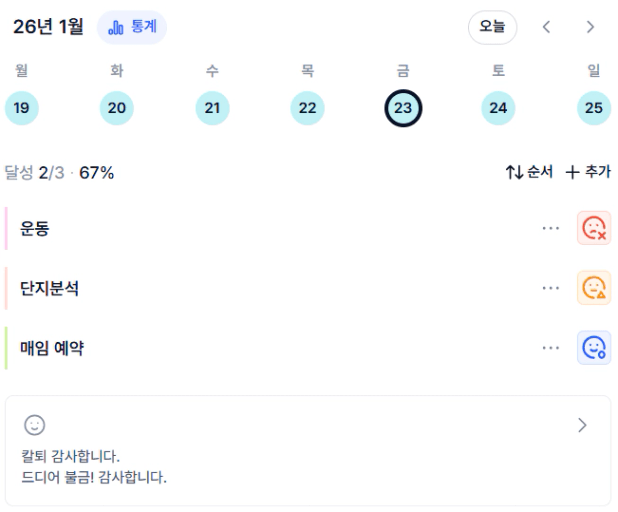Screen dimensions: 618x512
Task: Click the red sad face on 운동
Action: [594, 228]
